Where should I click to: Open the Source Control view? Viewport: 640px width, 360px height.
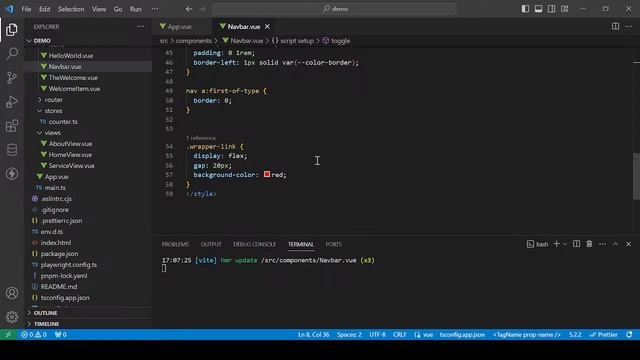[12, 78]
